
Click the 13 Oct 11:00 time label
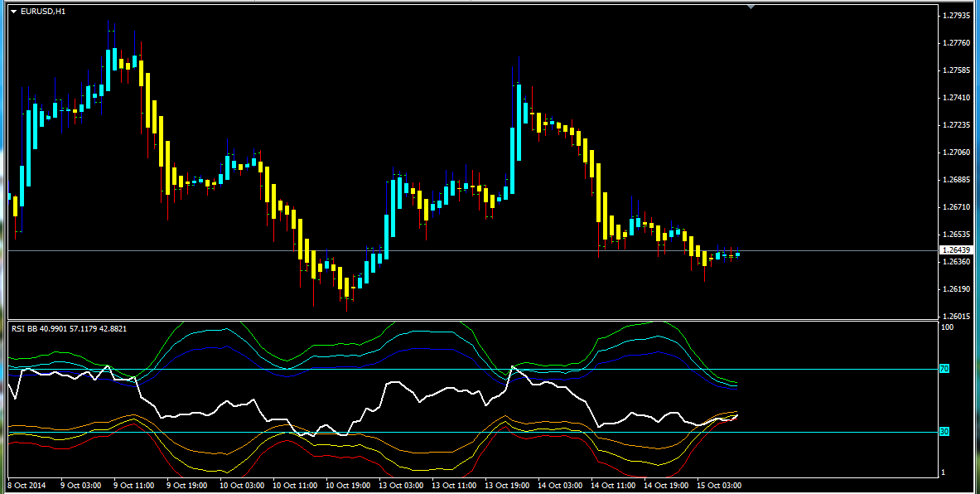point(454,485)
